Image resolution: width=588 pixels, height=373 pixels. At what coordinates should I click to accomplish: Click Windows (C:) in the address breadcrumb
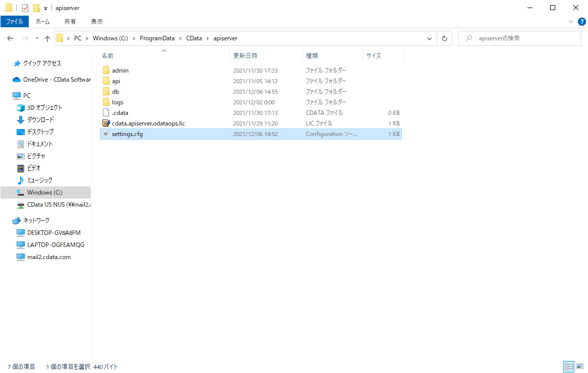(x=110, y=38)
